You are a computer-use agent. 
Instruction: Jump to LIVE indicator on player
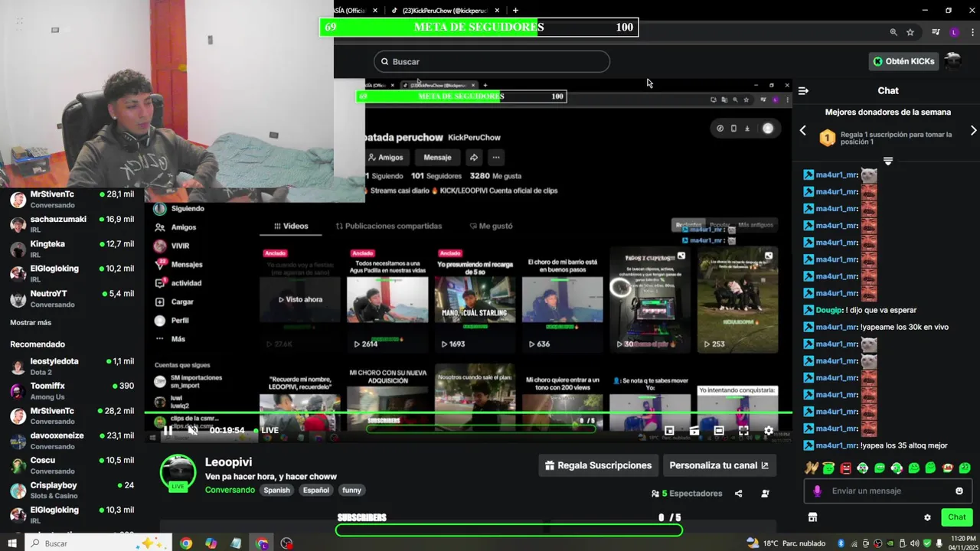(x=266, y=430)
